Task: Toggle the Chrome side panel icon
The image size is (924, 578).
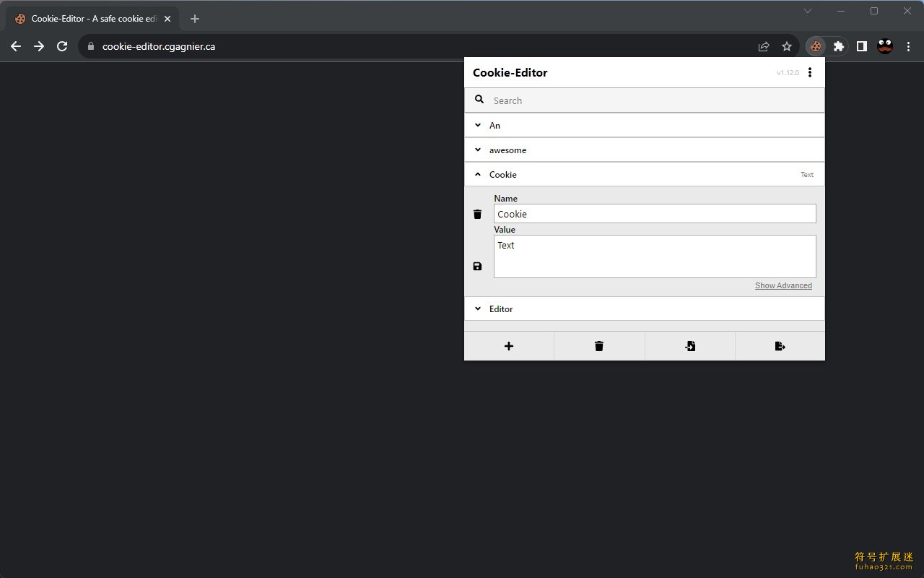Action: [x=861, y=46]
